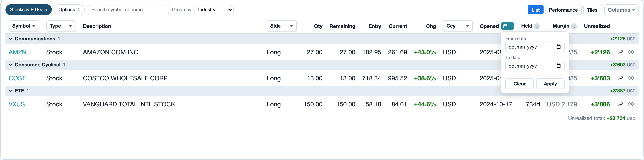Collapse the ETF group
Image resolution: width=644 pixels, height=160 pixels.
point(11,91)
